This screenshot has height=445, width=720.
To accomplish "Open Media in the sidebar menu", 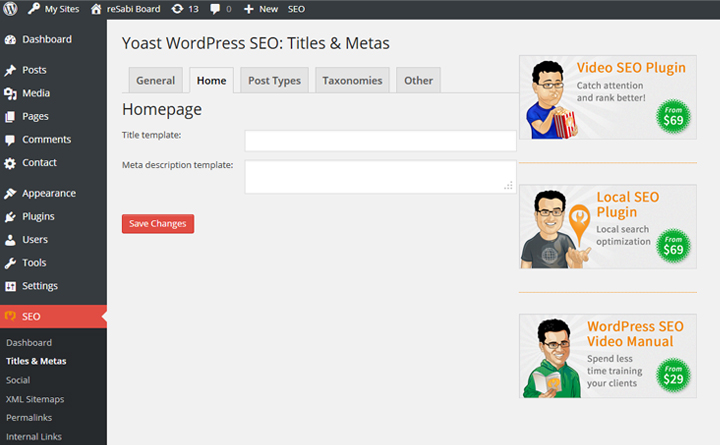I will point(36,93).
